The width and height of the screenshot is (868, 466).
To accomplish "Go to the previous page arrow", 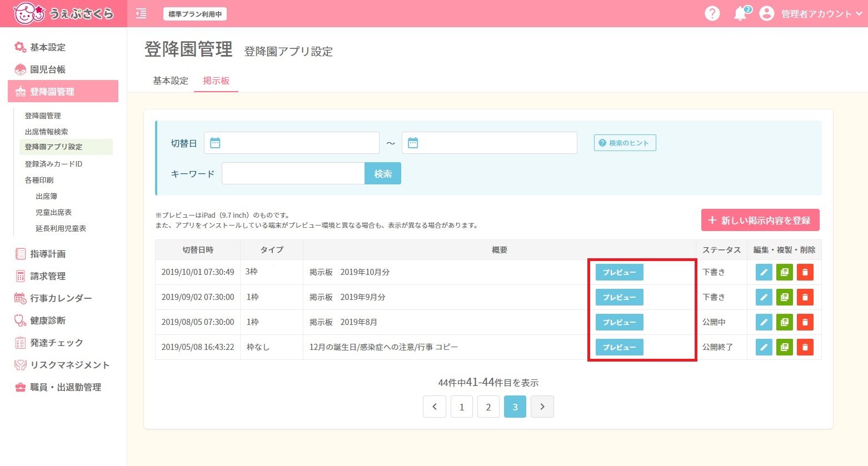I will point(435,407).
